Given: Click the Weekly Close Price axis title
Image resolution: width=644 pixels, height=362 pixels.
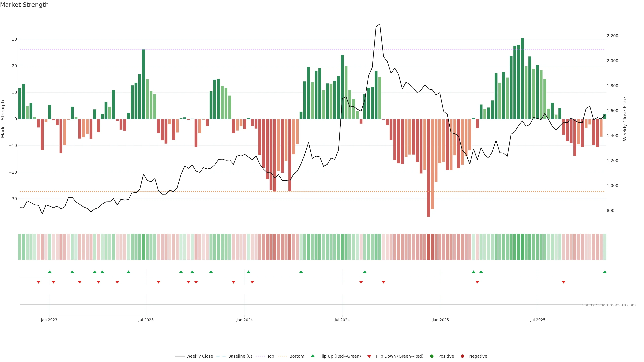Looking at the screenshot, I should tap(625, 119).
